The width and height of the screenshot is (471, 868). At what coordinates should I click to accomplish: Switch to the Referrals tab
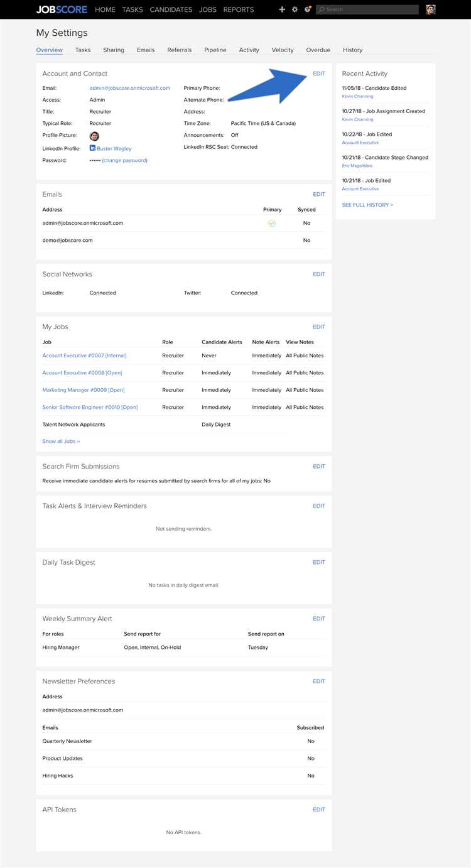pyautogui.click(x=180, y=50)
